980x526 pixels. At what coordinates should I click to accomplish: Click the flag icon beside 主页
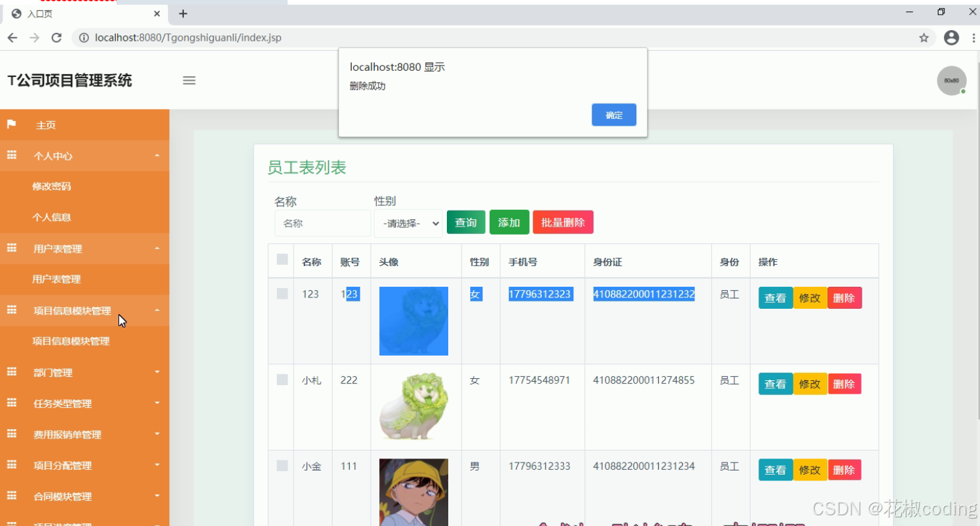11,124
